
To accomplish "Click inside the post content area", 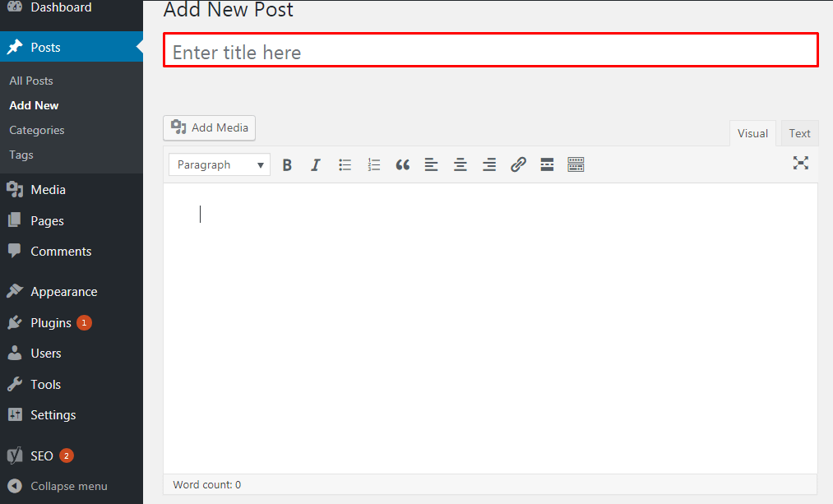I will pos(490,328).
